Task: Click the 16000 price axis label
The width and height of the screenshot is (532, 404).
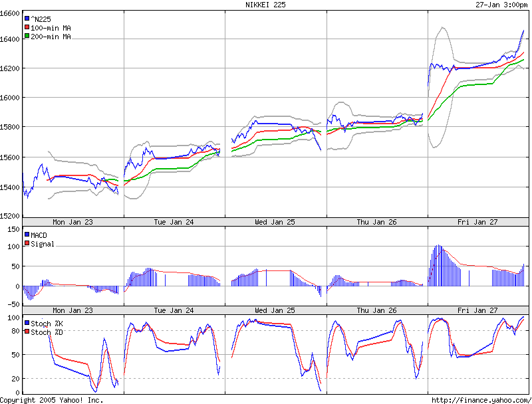Action: point(10,98)
